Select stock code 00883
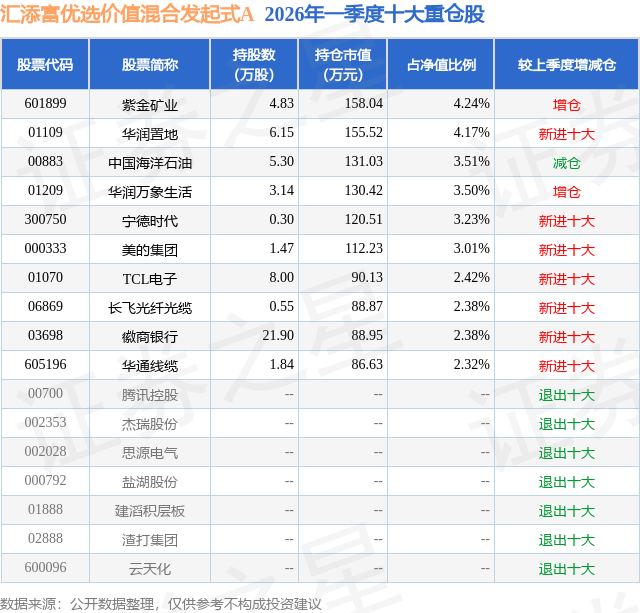Screen dimensions: 640x613 (45, 162)
